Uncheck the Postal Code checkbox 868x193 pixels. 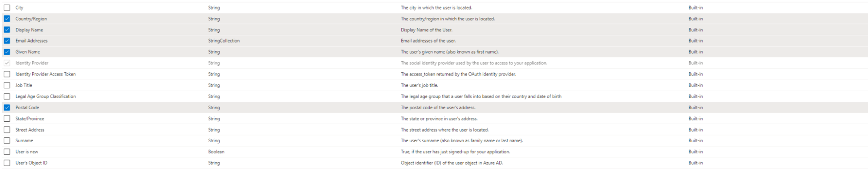pos(7,107)
